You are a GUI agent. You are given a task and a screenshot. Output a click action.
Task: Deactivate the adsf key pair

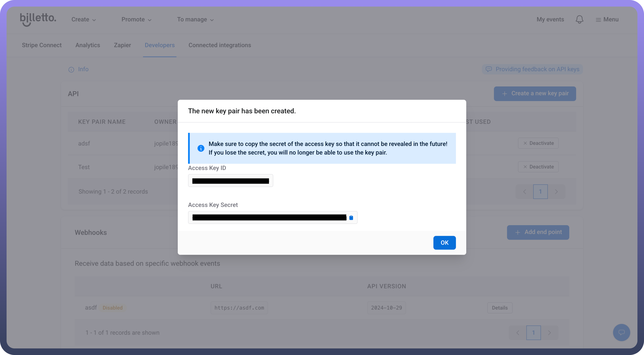pos(538,143)
